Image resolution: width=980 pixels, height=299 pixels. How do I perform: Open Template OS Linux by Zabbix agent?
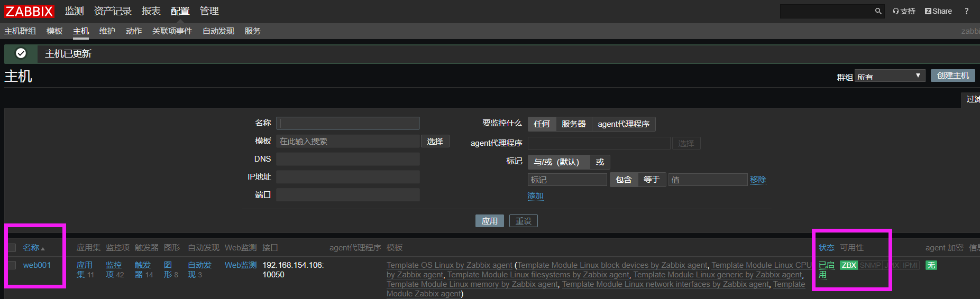click(x=450, y=265)
